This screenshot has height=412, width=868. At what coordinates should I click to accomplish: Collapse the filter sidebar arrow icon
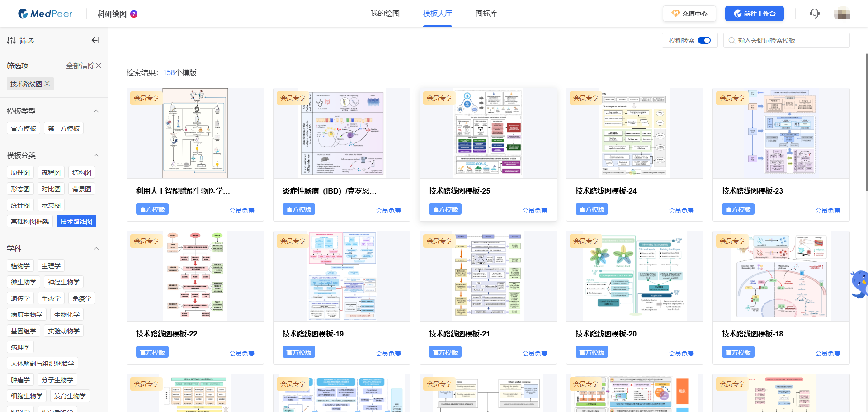95,40
